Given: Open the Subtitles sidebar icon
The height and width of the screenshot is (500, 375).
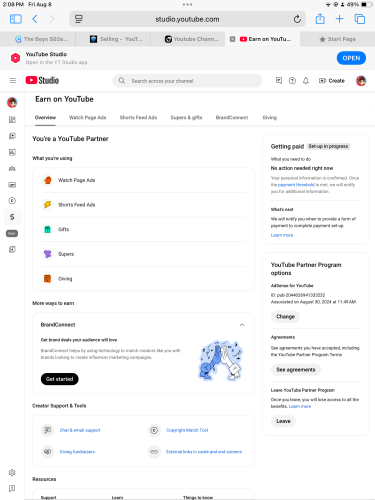Looking at the screenshot, I should click(x=12, y=185).
